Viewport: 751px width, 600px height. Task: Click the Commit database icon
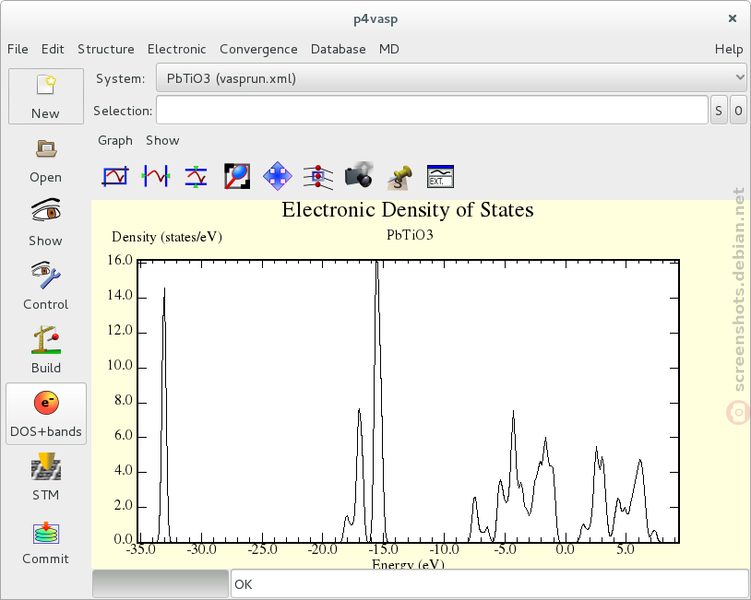(x=46, y=543)
